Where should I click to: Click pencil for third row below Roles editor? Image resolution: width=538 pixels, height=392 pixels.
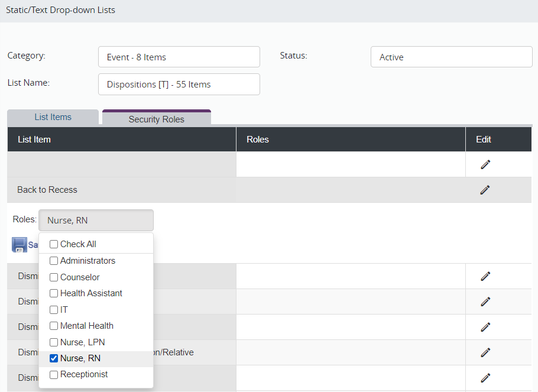(x=485, y=327)
